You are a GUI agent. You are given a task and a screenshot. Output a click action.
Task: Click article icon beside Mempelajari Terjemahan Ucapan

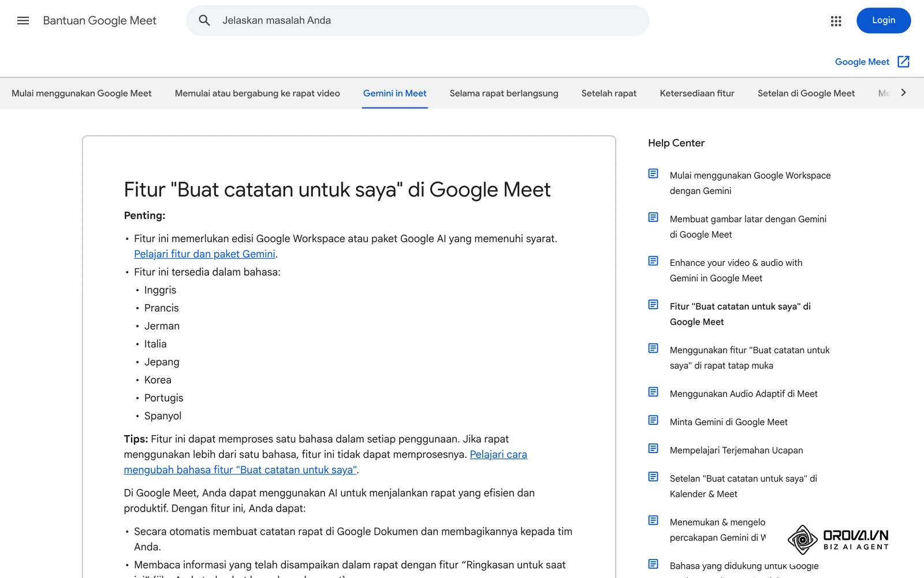pos(653,449)
